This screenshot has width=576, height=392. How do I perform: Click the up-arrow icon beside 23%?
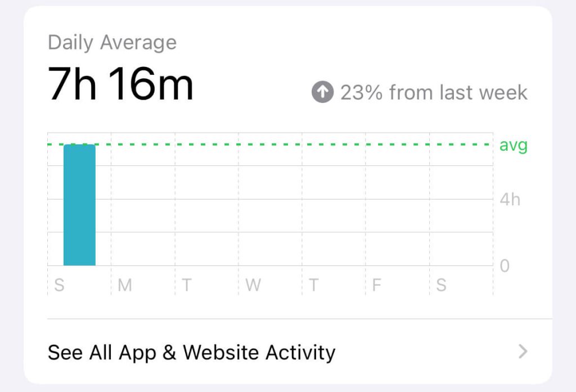tap(322, 92)
